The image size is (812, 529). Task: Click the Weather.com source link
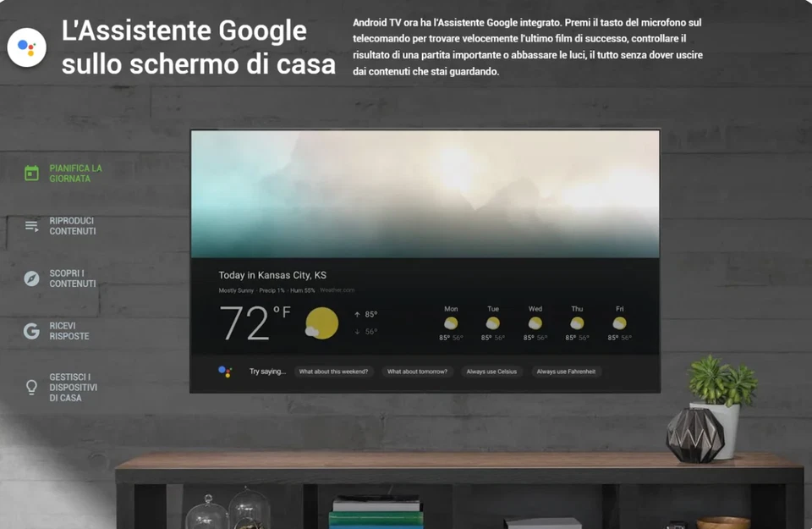tap(337, 290)
